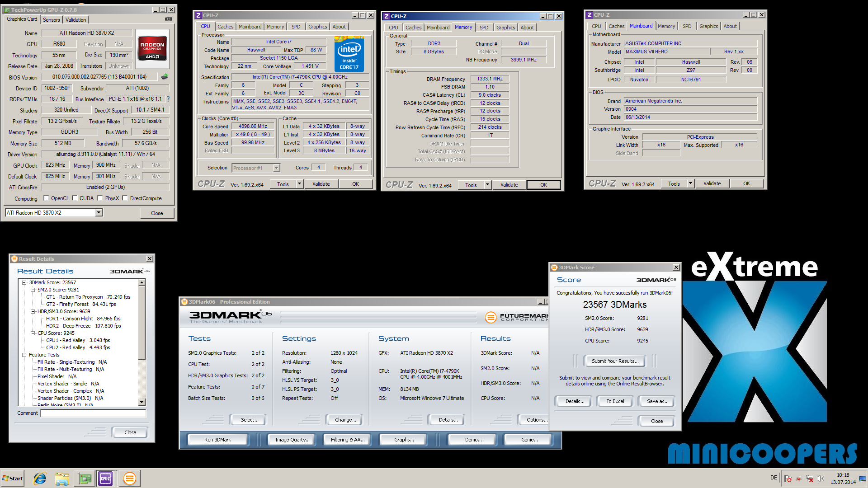Click the BIOS save chip icon in GPU-Z
Screen dimensions: 868x488
coord(165,77)
